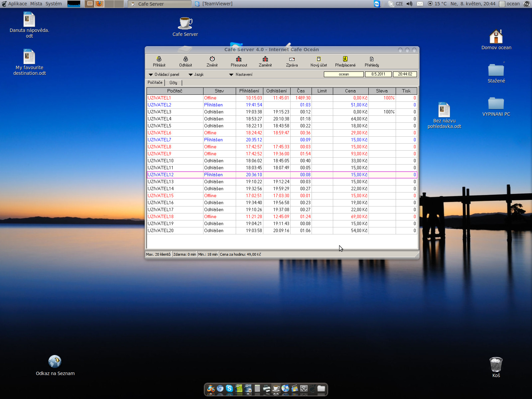Click the Stav column header

pos(219,91)
